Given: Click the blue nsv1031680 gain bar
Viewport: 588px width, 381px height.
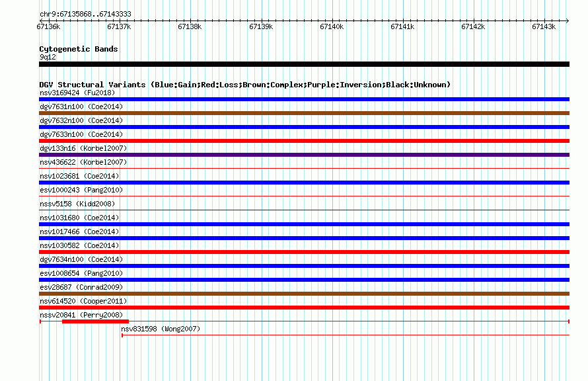Looking at the screenshot, I should [304, 224].
